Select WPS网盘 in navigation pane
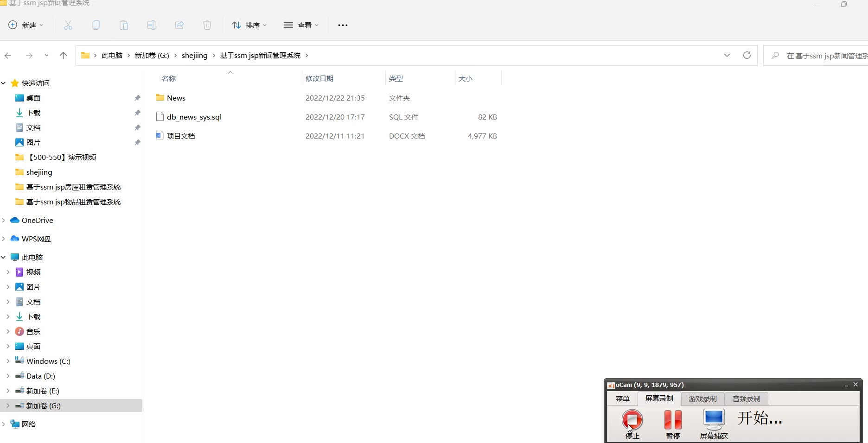This screenshot has height=443, width=868. [36, 239]
